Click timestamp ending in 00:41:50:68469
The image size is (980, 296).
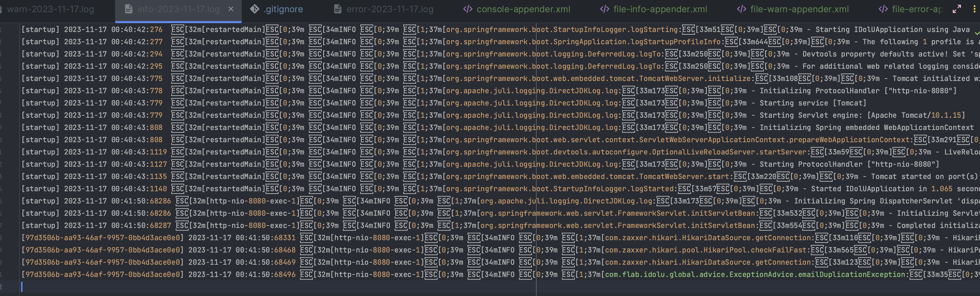(x=242, y=262)
